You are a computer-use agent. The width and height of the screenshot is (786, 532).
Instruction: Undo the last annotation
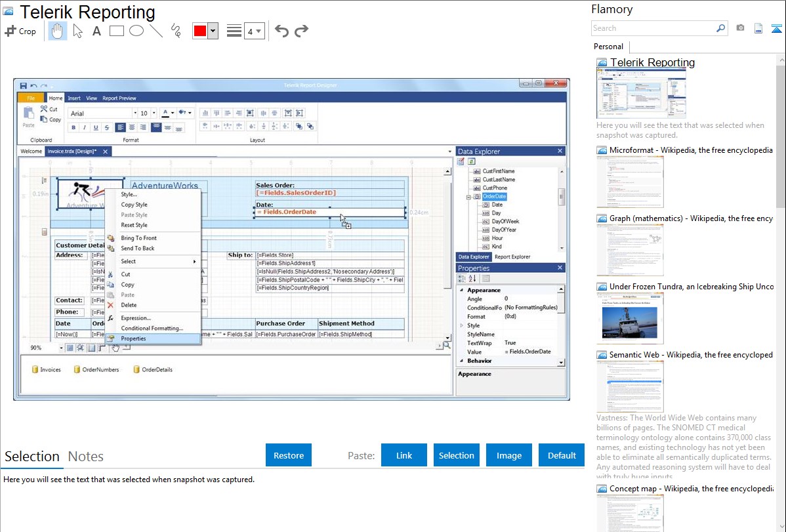(281, 31)
